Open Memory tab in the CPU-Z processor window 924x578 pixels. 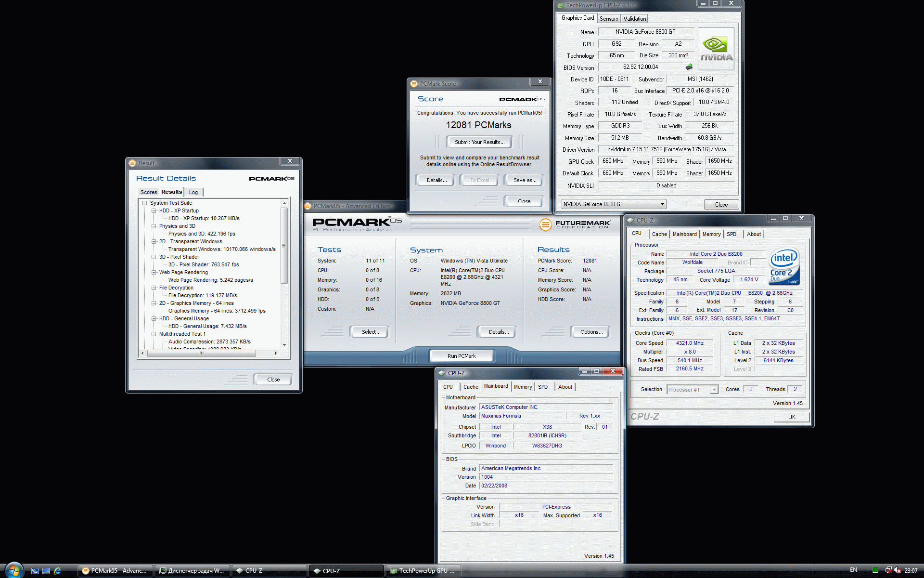[x=711, y=234]
